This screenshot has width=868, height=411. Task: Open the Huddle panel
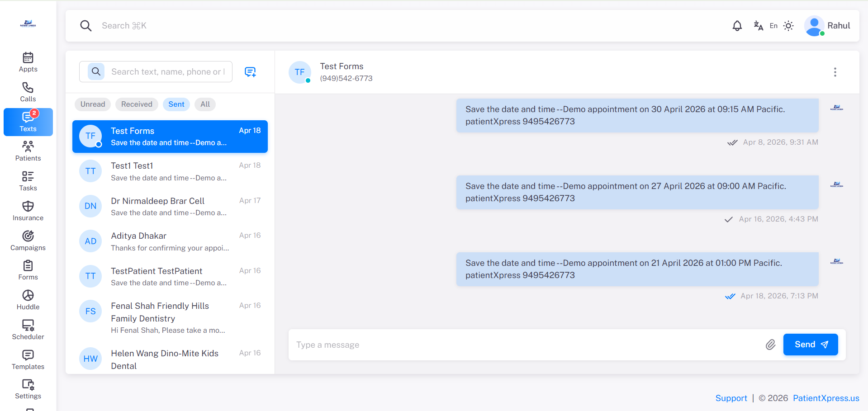click(x=28, y=299)
